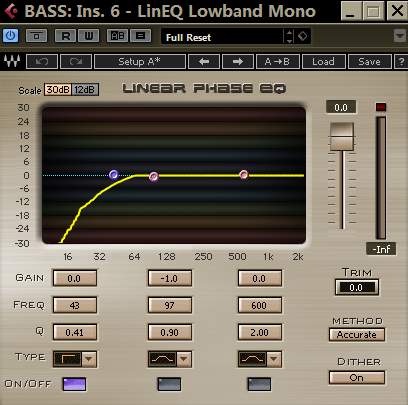
Task: Click the Freq field showing 43
Action: click(75, 305)
